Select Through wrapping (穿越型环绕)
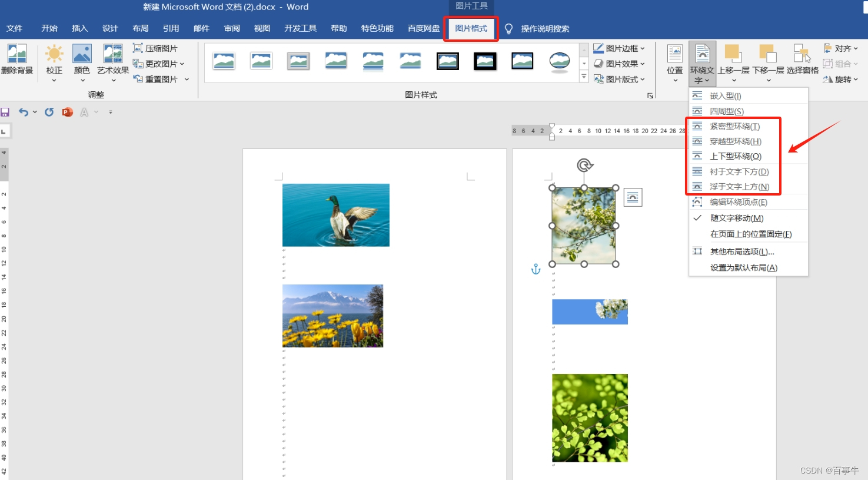 coord(749,141)
